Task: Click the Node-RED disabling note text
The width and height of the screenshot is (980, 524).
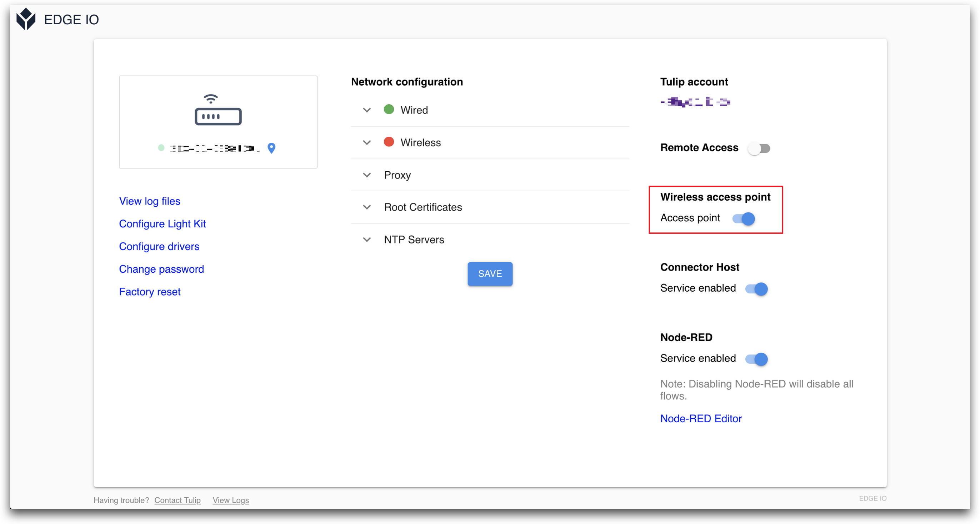Action: (757, 390)
